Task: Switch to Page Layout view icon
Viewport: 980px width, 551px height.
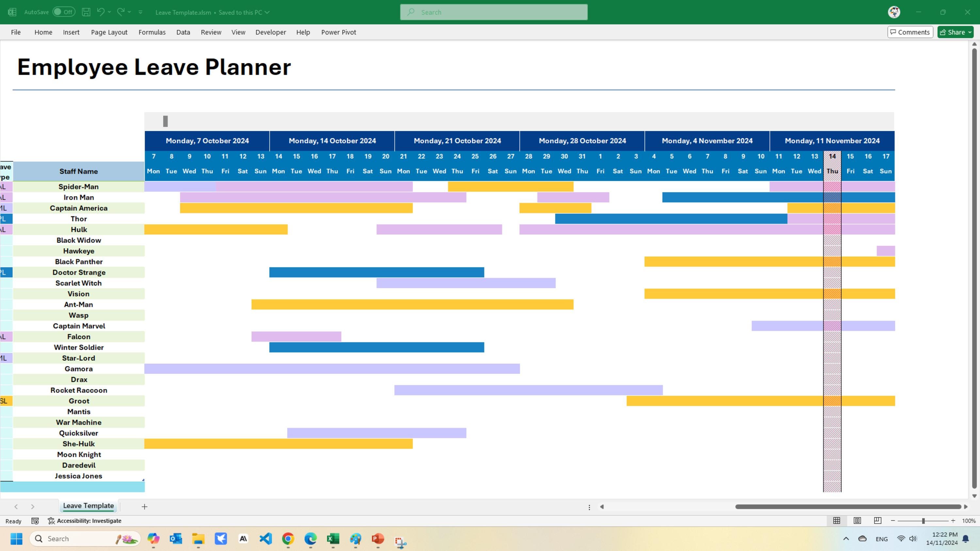Action: (857, 521)
